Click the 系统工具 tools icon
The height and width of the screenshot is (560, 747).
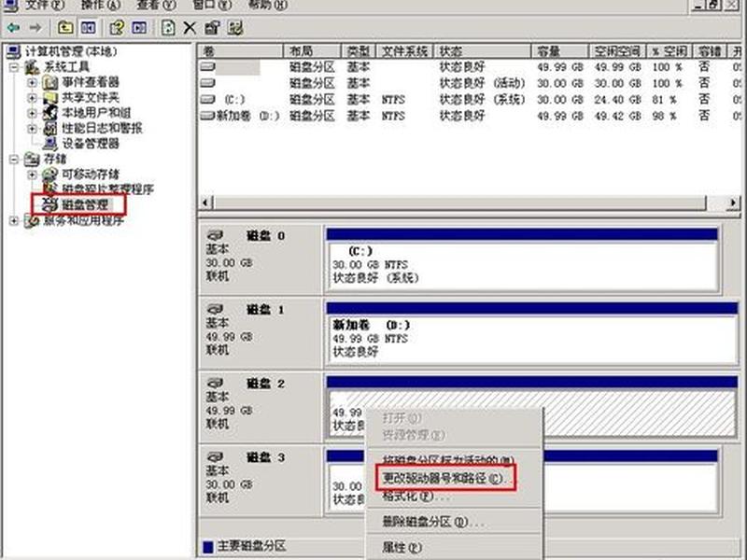(33, 67)
